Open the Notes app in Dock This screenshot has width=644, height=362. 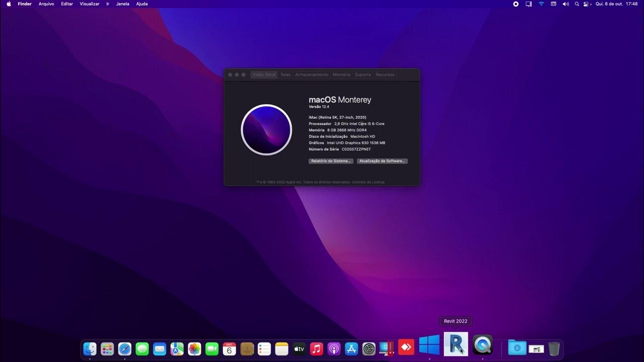[282, 348]
